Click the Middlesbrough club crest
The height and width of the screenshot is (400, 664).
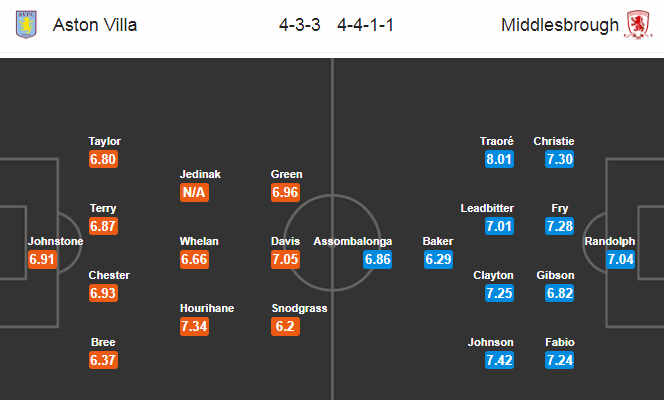click(638, 25)
